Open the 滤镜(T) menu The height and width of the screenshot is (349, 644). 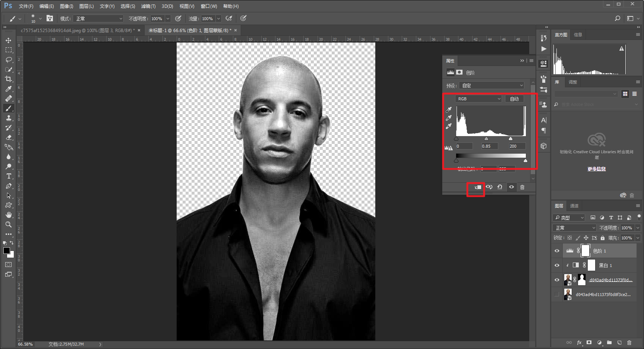[x=148, y=6]
